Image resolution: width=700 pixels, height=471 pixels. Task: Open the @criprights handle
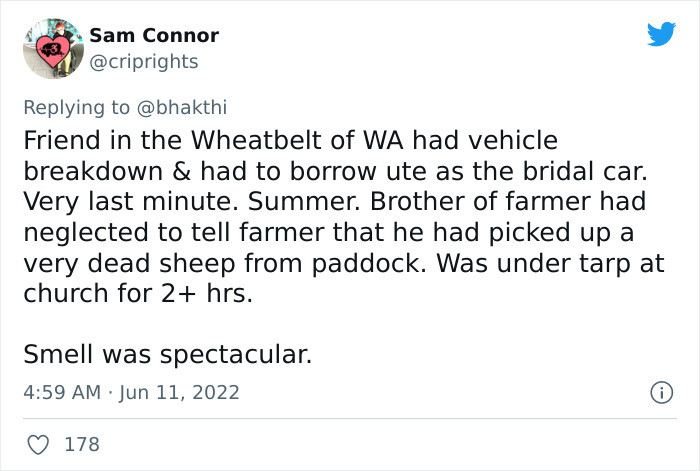coord(144,62)
